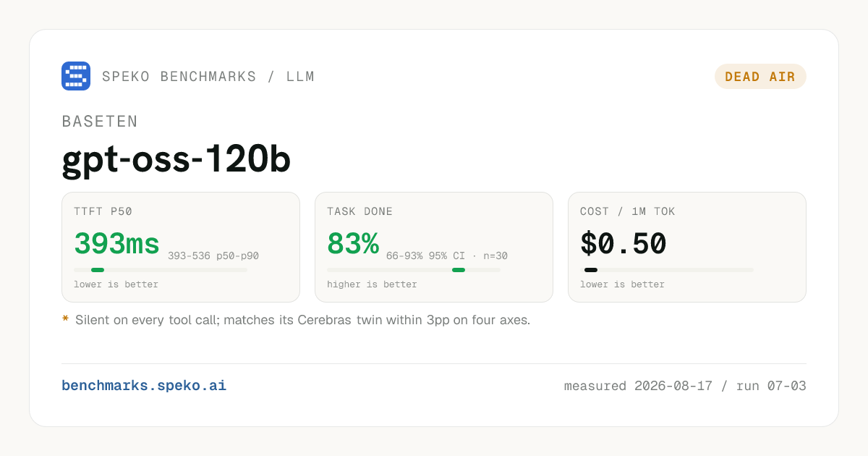Click the footnote about silent tool calls
Image resolution: width=868 pixels, height=456 pixels.
pos(303,320)
